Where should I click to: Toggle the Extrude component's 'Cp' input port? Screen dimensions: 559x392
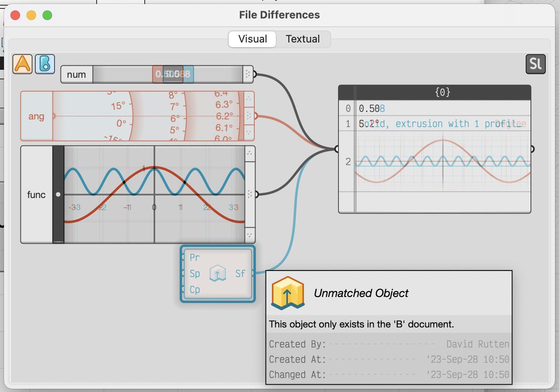tap(195, 289)
